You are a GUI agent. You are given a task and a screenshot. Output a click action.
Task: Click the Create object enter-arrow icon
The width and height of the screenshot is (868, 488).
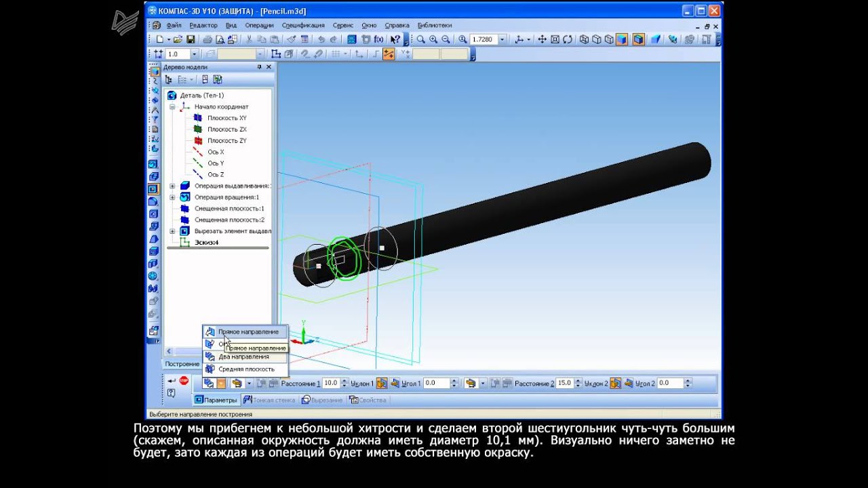pyautogui.click(x=172, y=381)
